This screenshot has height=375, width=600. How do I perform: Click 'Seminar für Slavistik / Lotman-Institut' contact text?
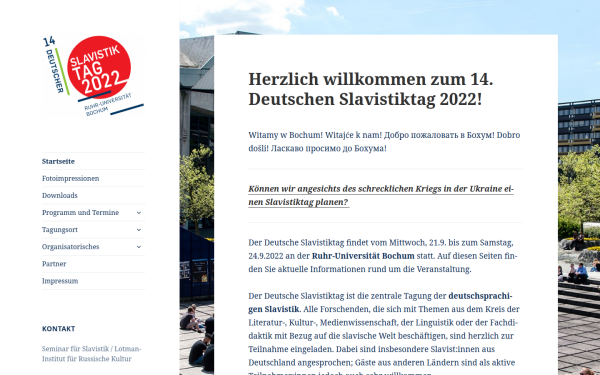pyautogui.click(x=91, y=354)
